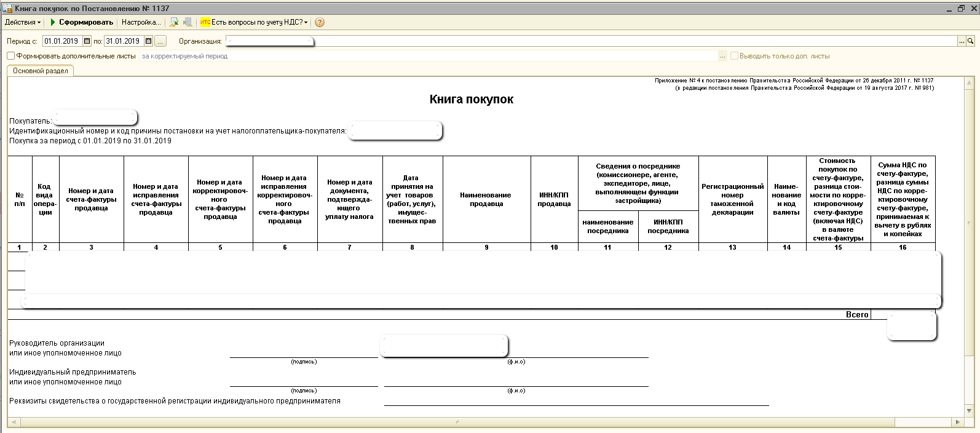Viewport: 980px width, 433px height.
Task: Click the vertical scrollbar down arrow
Action: (970, 411)
